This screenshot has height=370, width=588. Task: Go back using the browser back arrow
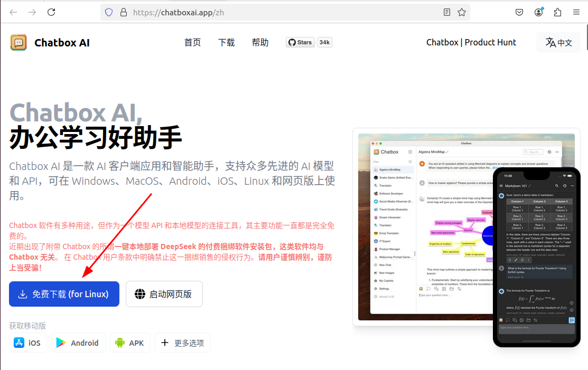[14, 12]
